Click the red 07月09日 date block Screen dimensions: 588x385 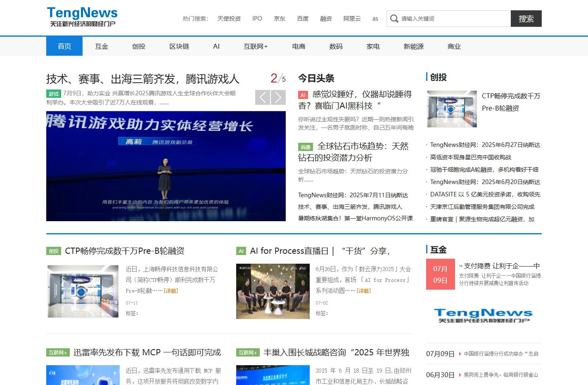click(x=441, y=274)
